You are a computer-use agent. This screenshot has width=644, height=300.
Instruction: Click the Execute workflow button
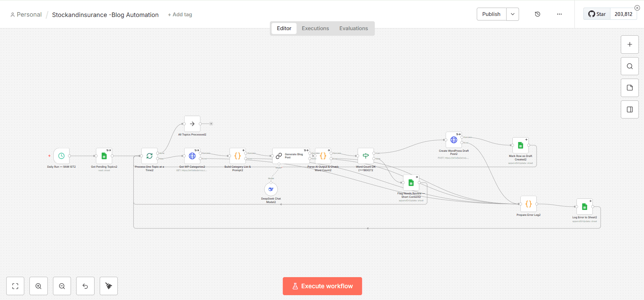322,286
